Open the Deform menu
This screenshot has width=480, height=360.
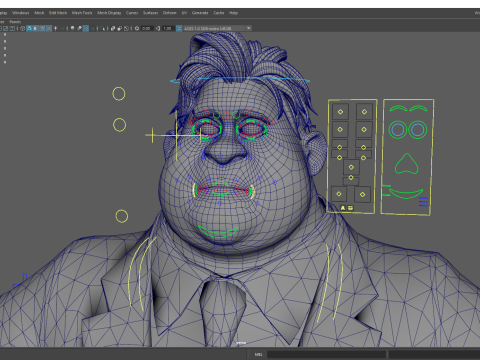coord(169,13)
